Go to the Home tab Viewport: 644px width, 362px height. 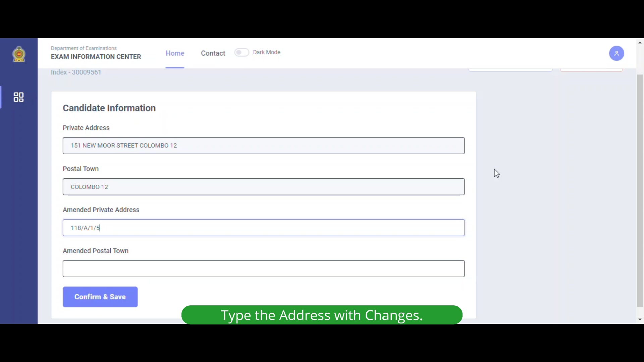click(175, 53)
